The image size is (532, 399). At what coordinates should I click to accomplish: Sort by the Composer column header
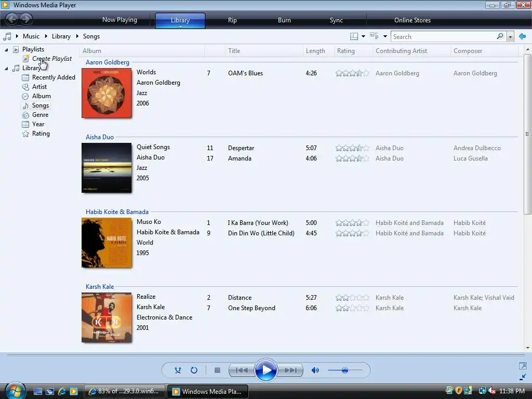click(485, 51)
